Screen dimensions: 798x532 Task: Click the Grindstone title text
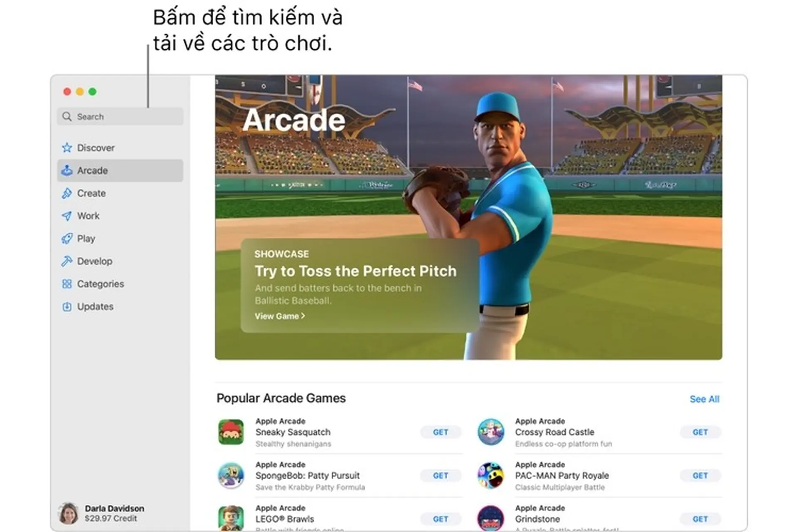(x=537, y=519)
